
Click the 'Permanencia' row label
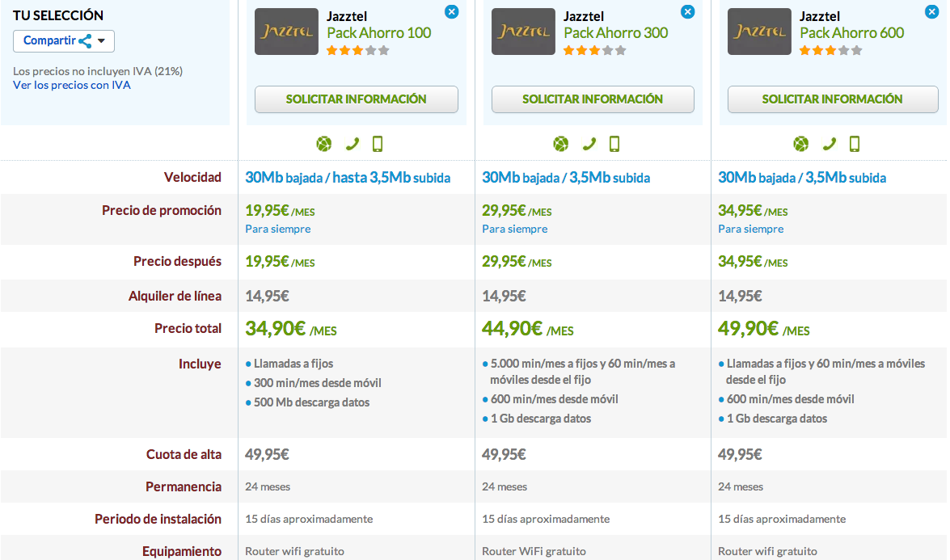[x=184, y=486]
